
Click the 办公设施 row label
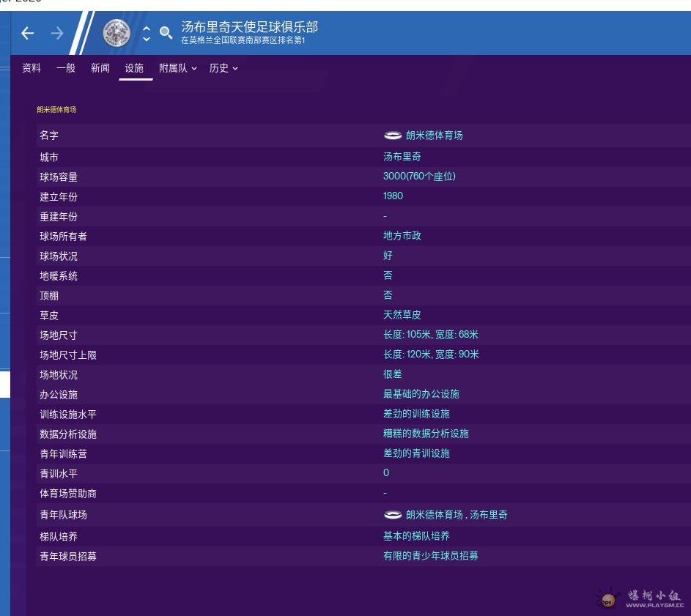(59, 395)
